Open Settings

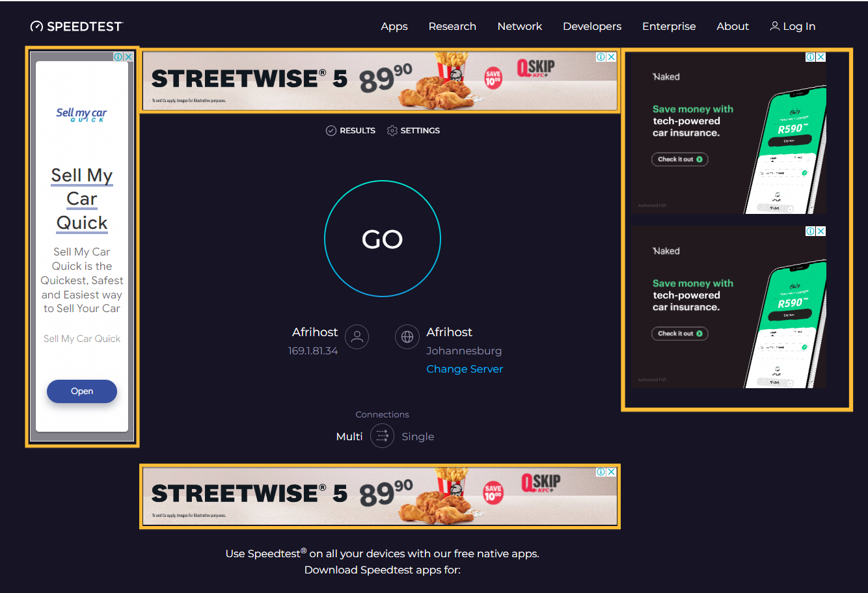click(x=413, y=131)
